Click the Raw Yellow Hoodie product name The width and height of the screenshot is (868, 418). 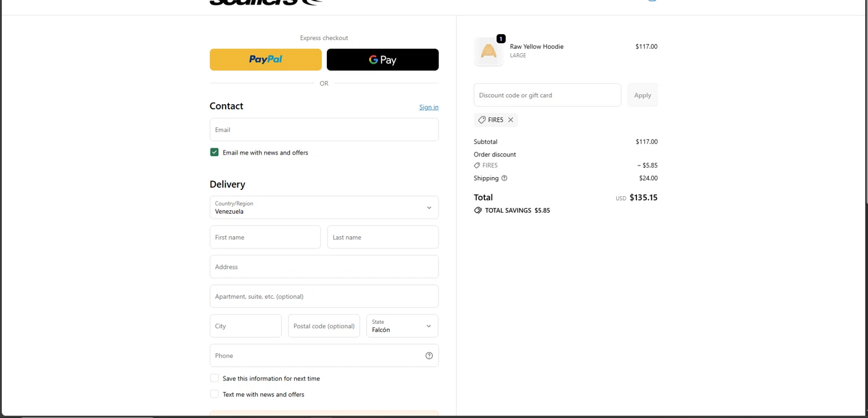(x=536, y=46)
